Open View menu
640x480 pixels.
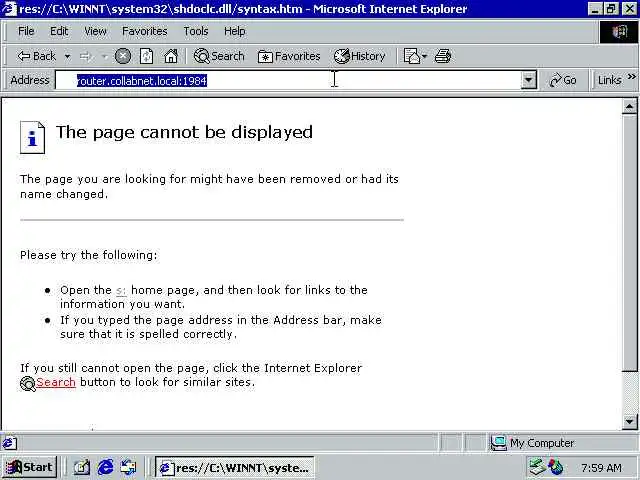click(96, 31)
